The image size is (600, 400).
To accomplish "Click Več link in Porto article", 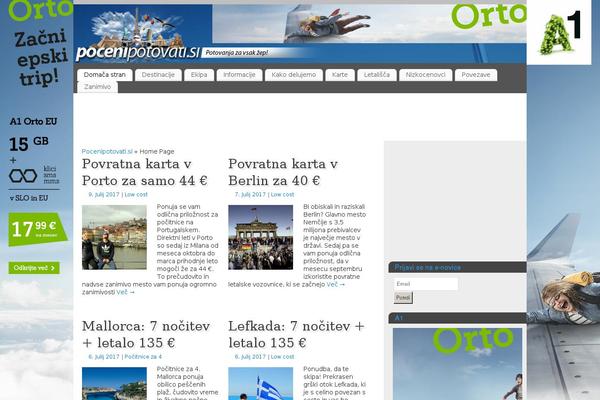I will pos(126,292).
